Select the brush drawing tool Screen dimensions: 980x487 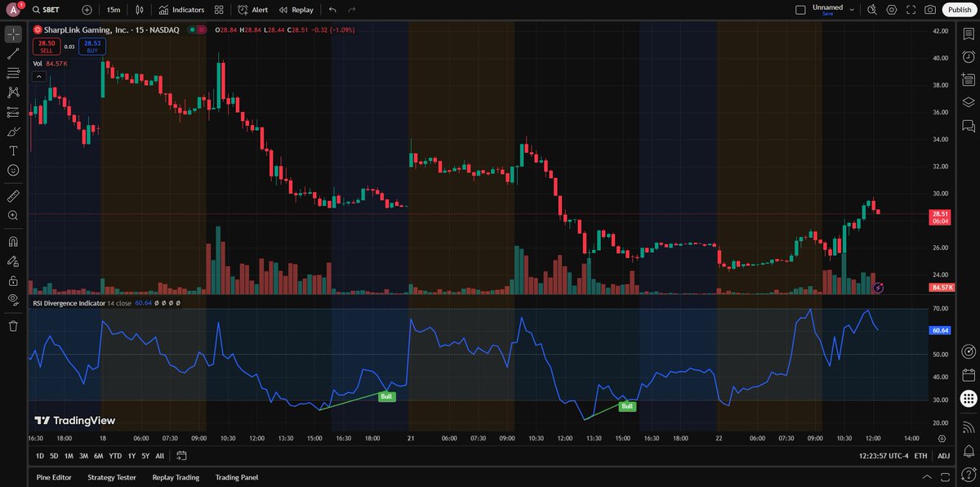tap(13, 132)
